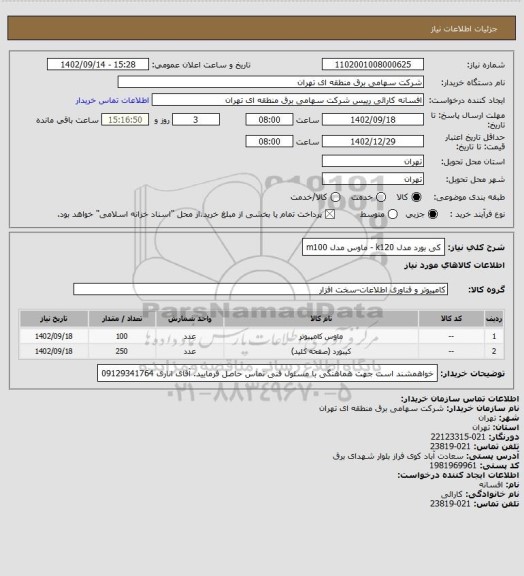Open the buyer contact information link
This screenshot has width=524, height=576.
click(x=112, y=101)
